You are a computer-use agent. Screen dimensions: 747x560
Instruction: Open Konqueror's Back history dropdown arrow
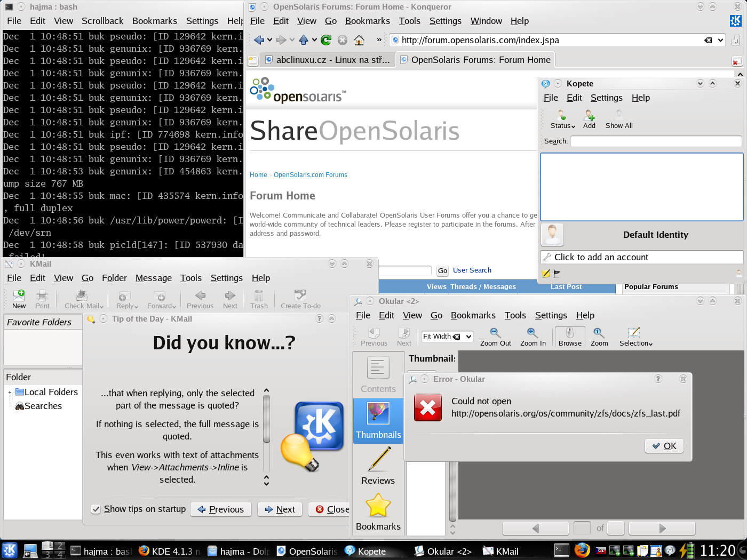[270, 40]
